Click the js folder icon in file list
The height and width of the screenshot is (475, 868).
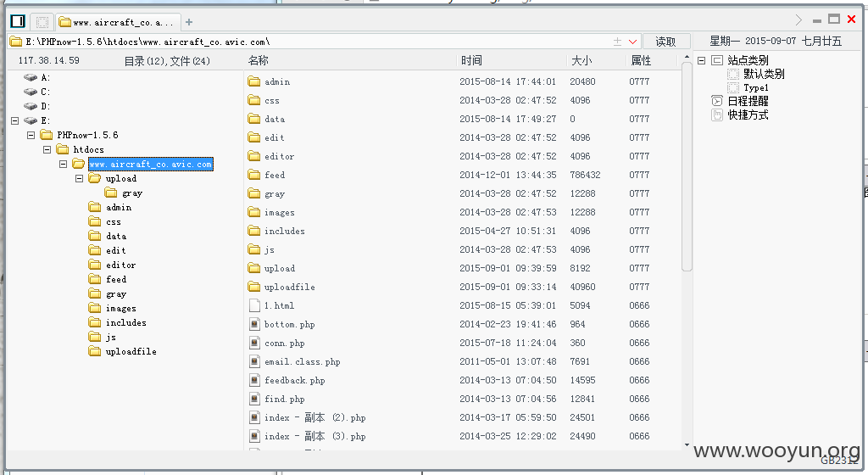tap(254, 249)
